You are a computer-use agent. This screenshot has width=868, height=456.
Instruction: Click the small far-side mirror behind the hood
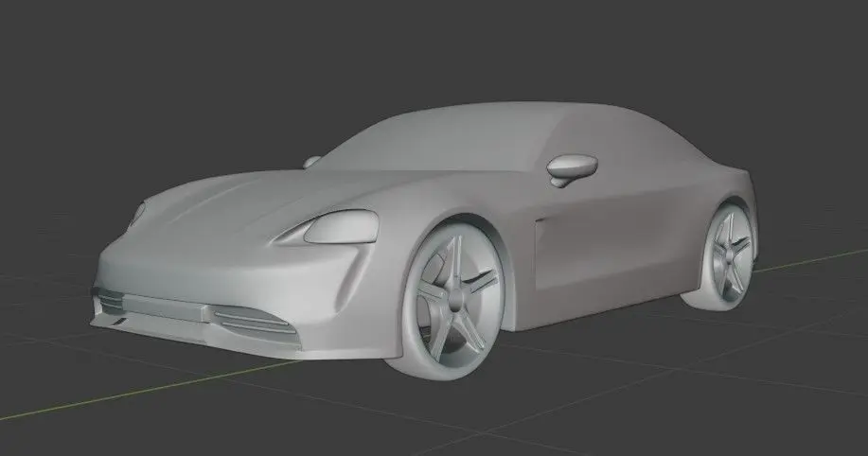(311, 162)
